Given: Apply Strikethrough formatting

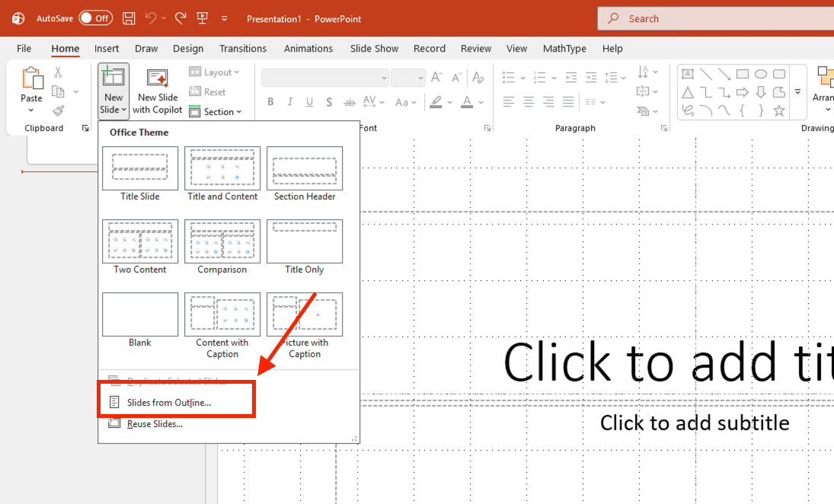Looking at the screenshot, I should pyautogui.click(x=349, y=101).
